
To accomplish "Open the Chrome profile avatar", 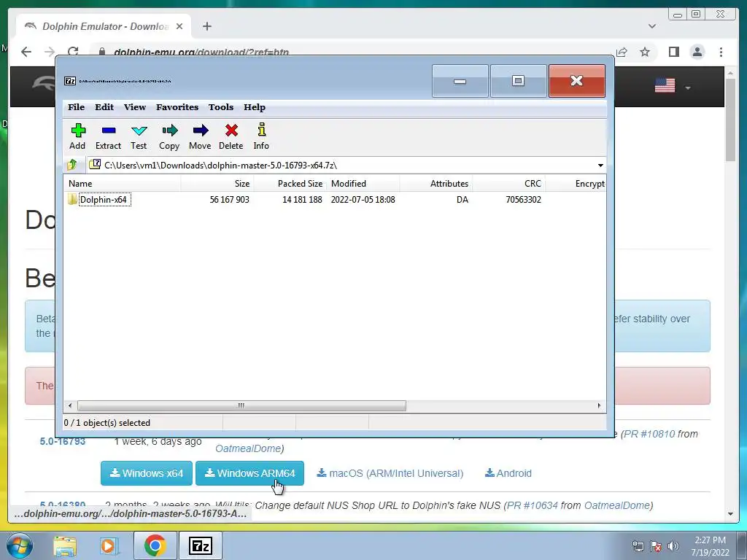I will click(697, 52).
